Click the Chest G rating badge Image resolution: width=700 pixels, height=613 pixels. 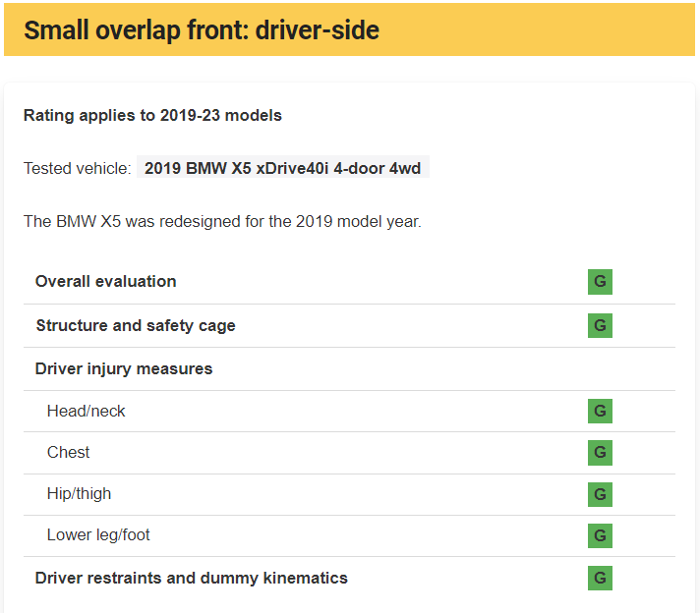600,453
